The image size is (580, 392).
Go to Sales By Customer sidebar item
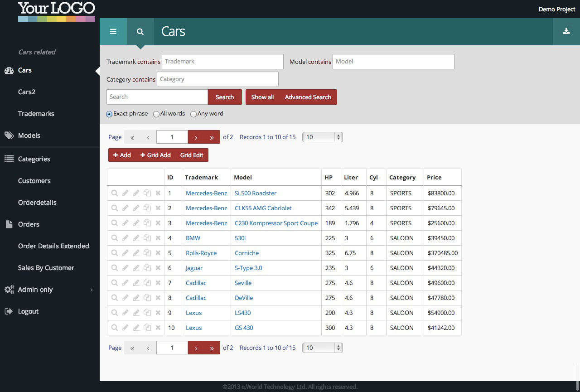point(46,268)
